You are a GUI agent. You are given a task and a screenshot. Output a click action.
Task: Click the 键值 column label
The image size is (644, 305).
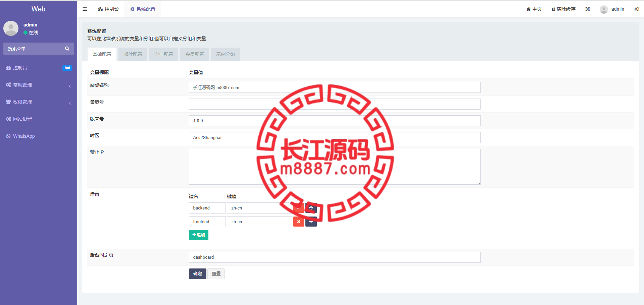click(232, 196)
